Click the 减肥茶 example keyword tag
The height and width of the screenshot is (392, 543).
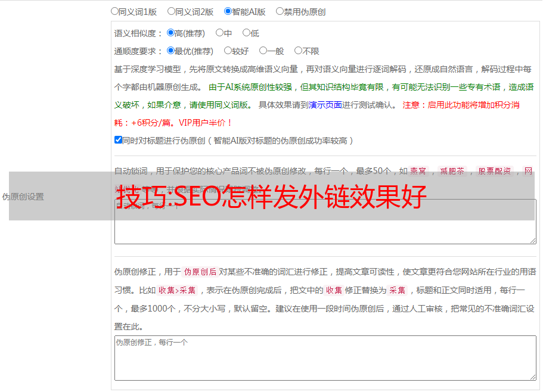coord(452,171)
